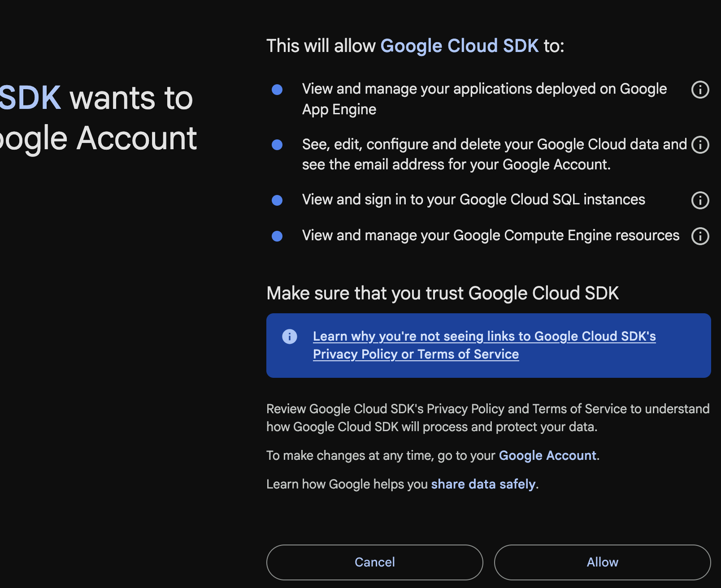Click the info icon next to App Engine permission

click(x=699, y=90)
